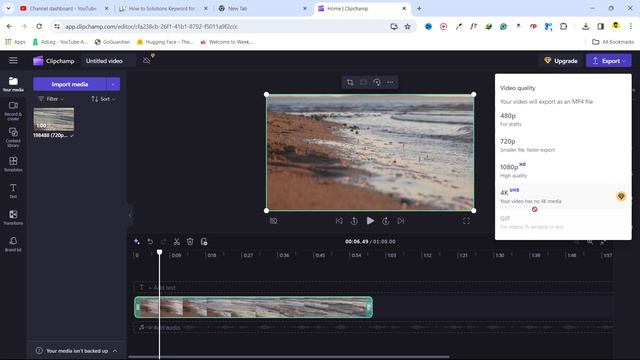This screenshot has height=360, width=640.
Task: Delete selected clip with trash icon
Action: click(190, 242)
